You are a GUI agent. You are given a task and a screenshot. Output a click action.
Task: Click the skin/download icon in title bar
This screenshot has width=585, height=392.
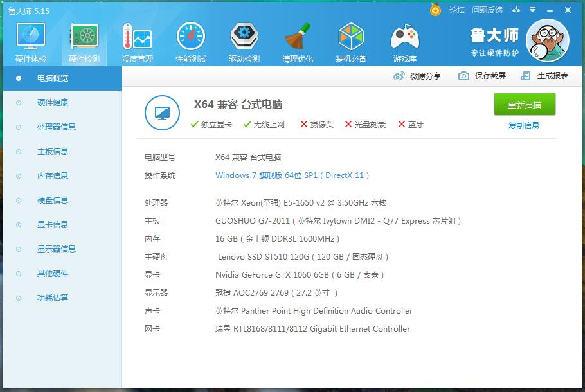point(516,10)
